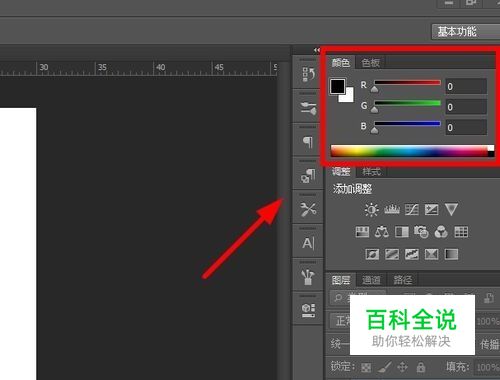Click the horizontal ruler at mark 40

pos(160,68)
